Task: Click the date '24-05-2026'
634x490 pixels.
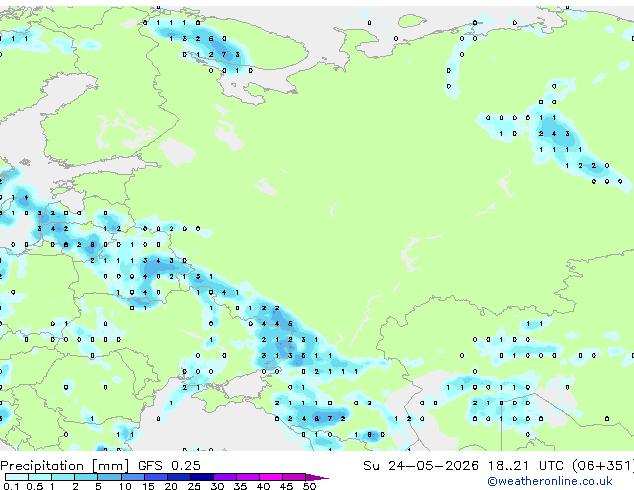Action: 433,466
